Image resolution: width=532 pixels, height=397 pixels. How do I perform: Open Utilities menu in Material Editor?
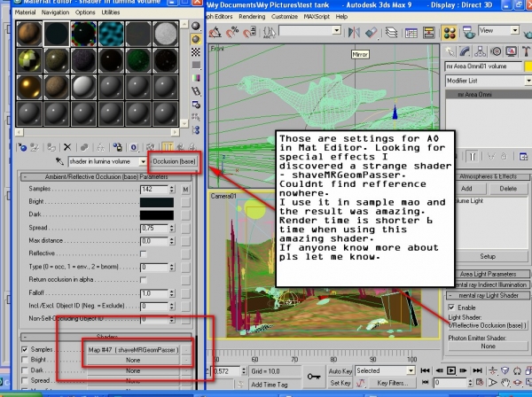point(111,12)
